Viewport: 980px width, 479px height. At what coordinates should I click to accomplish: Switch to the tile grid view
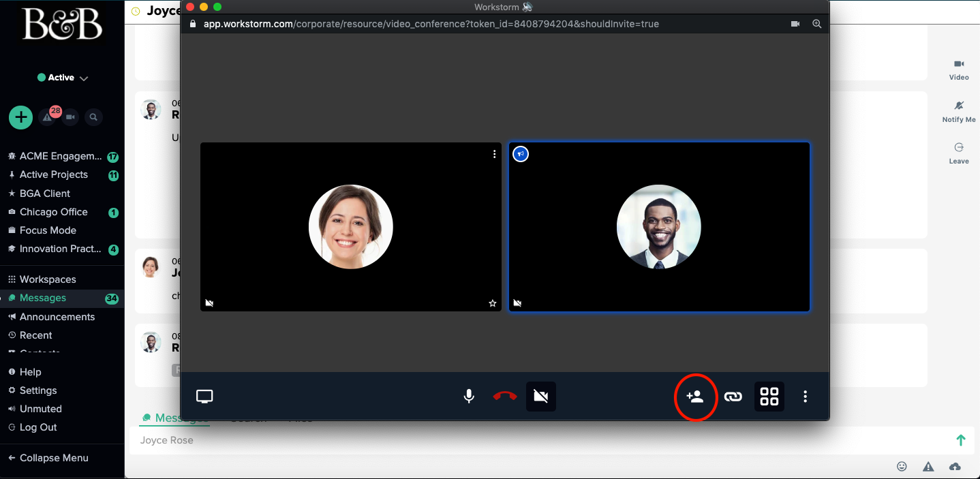point(769,397)
